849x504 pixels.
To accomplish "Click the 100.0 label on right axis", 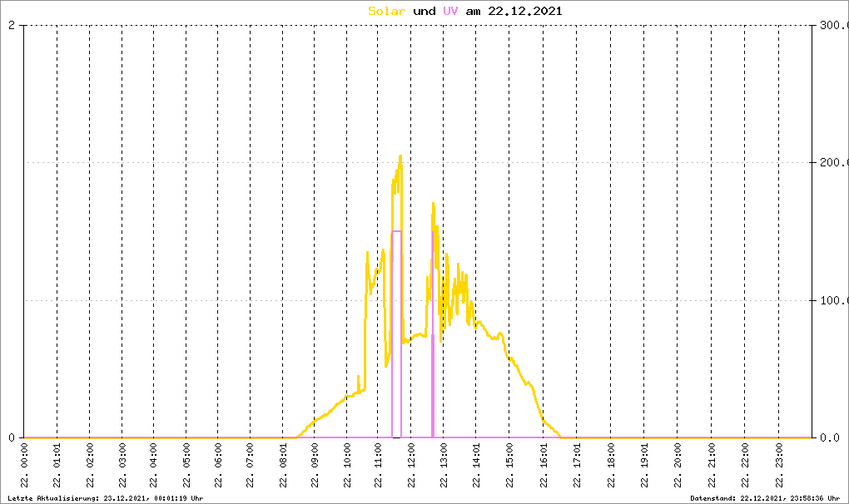I will coord(832,300).
